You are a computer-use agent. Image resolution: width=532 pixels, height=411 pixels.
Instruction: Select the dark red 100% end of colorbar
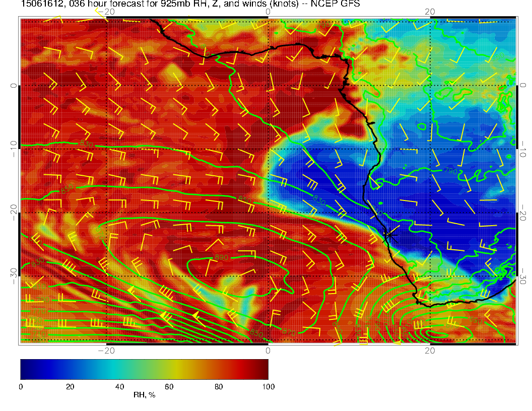(264, 369)
